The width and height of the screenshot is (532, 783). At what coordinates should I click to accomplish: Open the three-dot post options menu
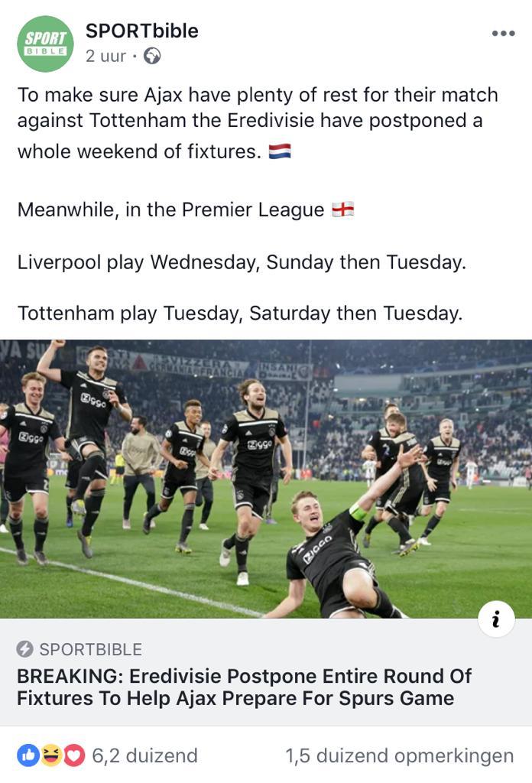click(x=503, y=34)
